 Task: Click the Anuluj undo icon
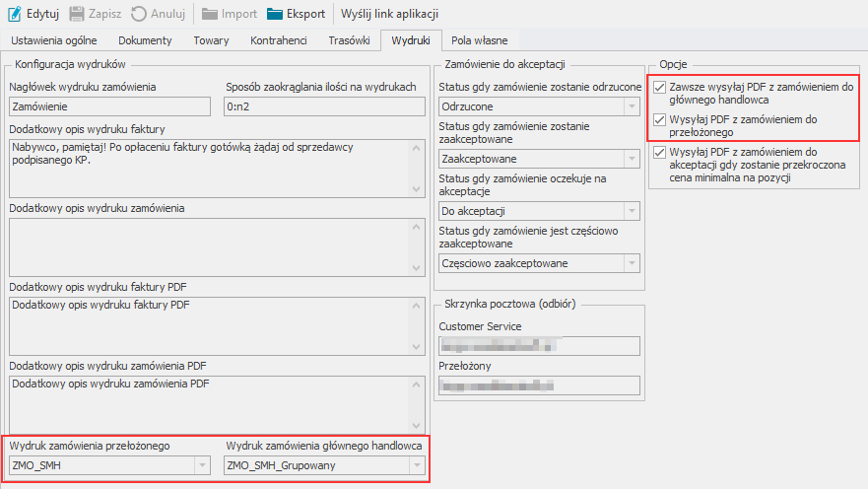139,14
